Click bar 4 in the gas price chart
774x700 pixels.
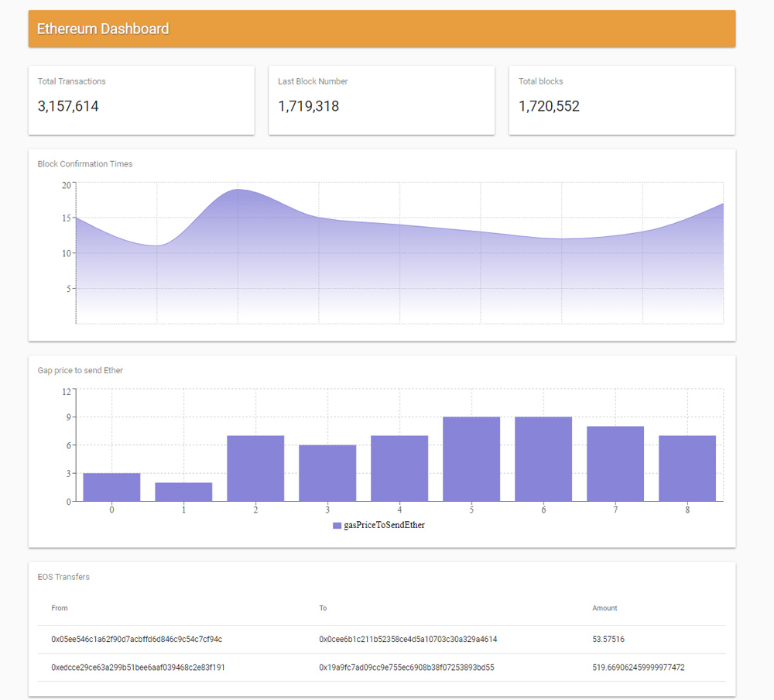[399, 468]
